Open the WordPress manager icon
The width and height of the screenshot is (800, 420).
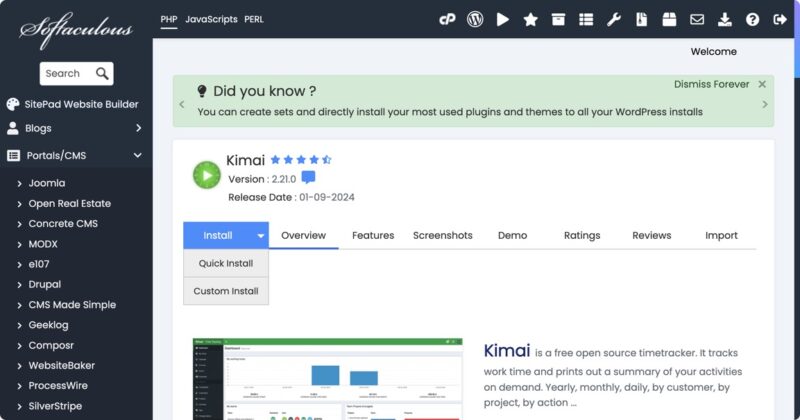(475, 19)
